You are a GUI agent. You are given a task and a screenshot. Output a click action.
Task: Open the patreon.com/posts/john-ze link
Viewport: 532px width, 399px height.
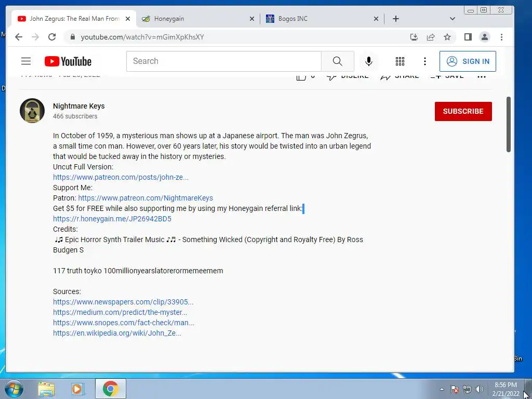click(121, 177)
